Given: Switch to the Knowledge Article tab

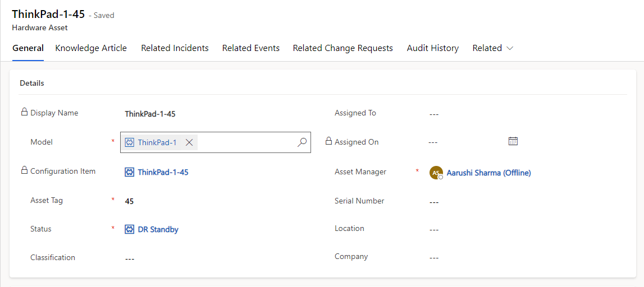Looking at the screenshot, I should [x=91, y=48].
